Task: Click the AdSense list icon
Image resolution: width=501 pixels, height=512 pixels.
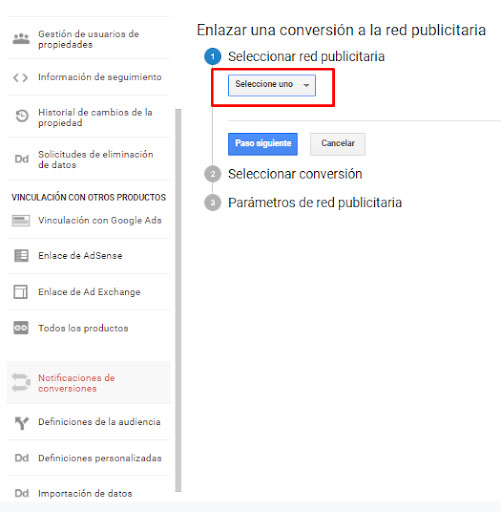Action: pyautogui.click(x=21, y=256)
